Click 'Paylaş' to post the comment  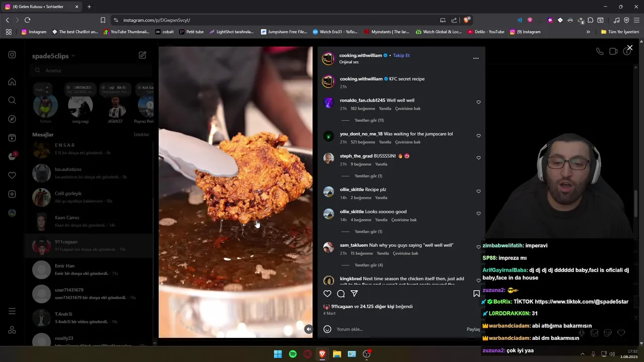pyautogui.click(x=473, y=329)
